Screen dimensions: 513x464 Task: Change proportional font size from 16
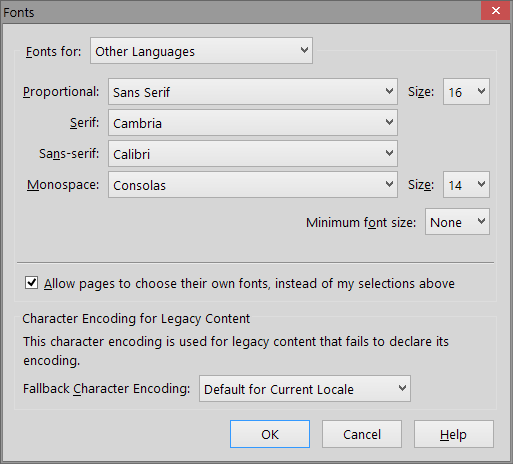click(x=466, y=92)
